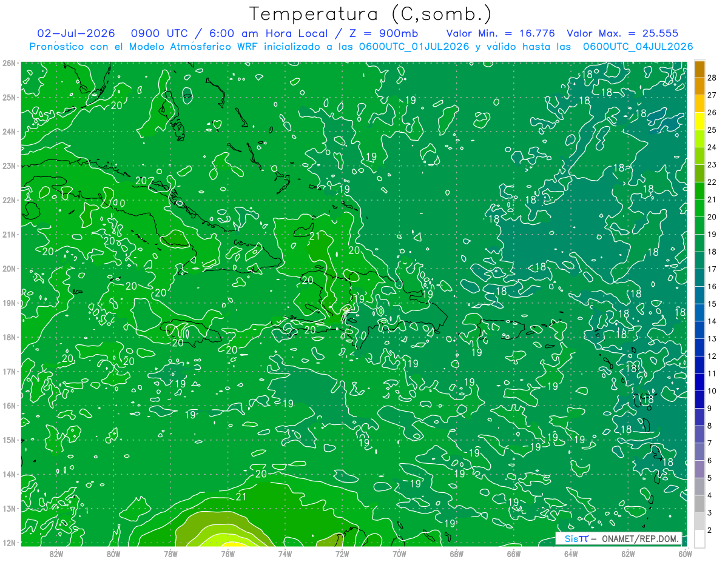
Task: Click the white swatch at legend bottom
Action: click(x=699, y=538)
